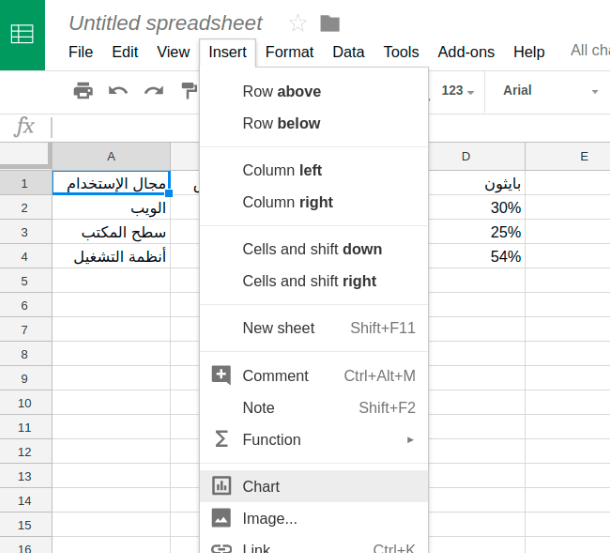Select Row above menu entry
610x553 pixels.
tap(314, 91)
